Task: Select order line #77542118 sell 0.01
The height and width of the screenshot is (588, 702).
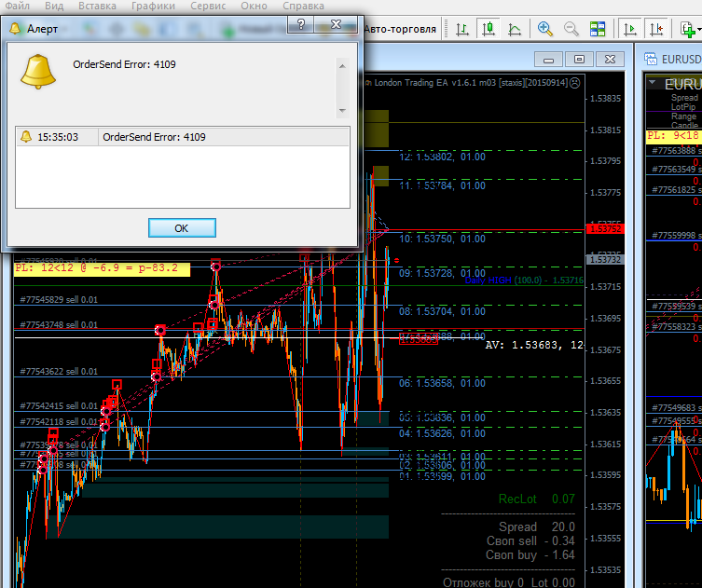Action: tap(59, 421)
